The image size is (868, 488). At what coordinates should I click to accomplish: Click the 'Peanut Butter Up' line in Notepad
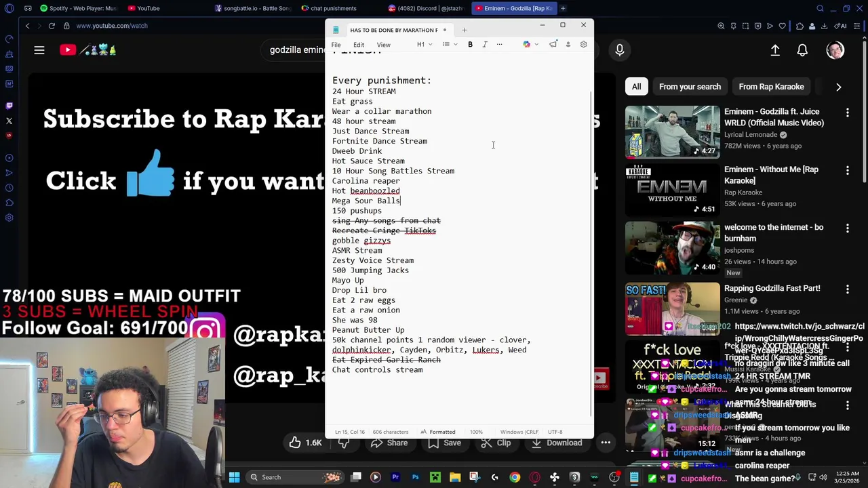pos(368,330)
